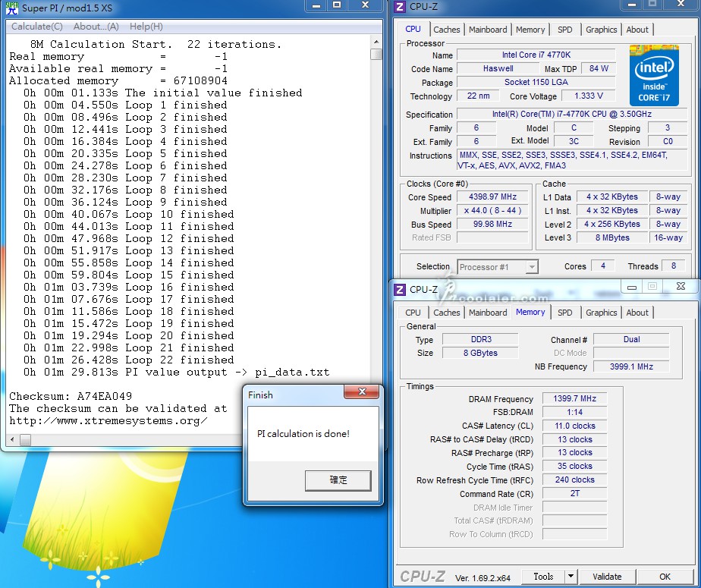This screenshot has height=588, width=701.
Task: Switch to Mainboard tab in lower CPU-Z window
Action: [488, 313]
